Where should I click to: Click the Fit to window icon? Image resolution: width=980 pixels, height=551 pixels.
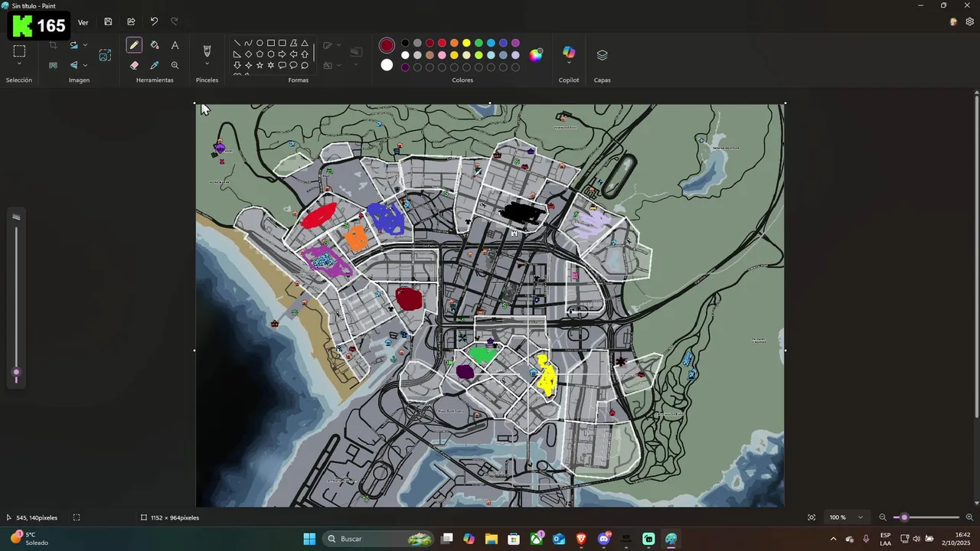(x=812, y=517)
